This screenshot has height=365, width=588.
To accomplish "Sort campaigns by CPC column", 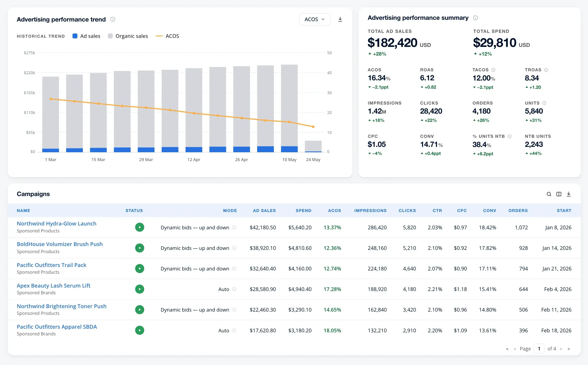I will tap(462, 210).
